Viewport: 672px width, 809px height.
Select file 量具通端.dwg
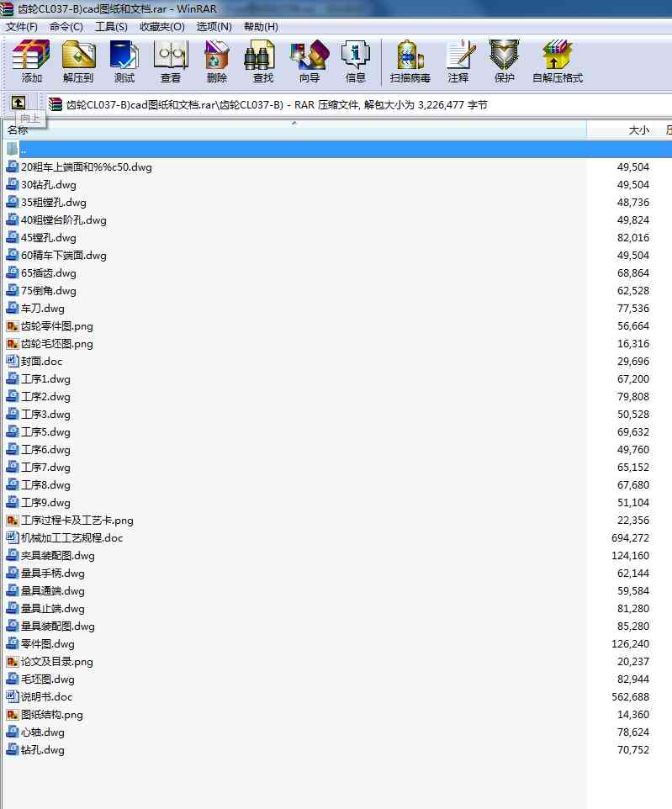[53, 590]
